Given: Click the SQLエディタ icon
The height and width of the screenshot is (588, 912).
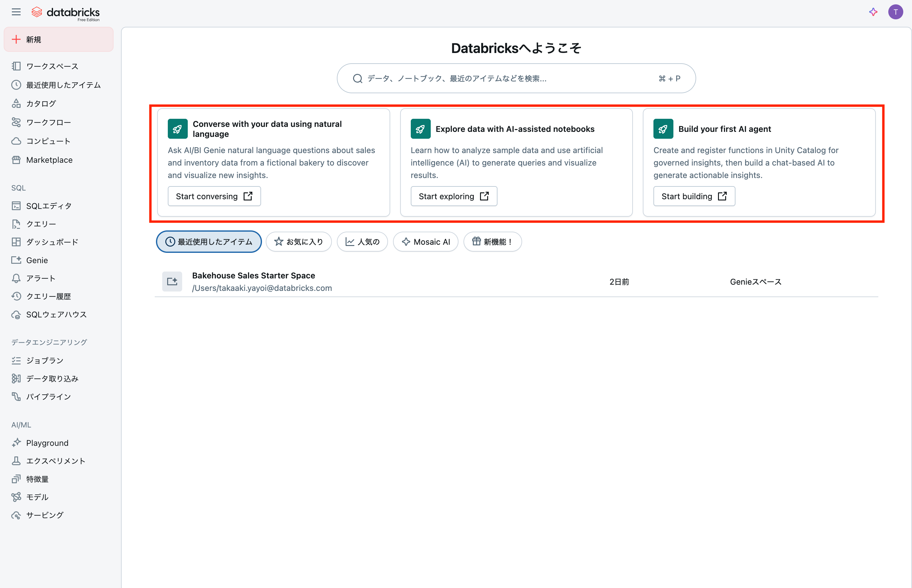Looking at the screenshot, I should 16,206.
